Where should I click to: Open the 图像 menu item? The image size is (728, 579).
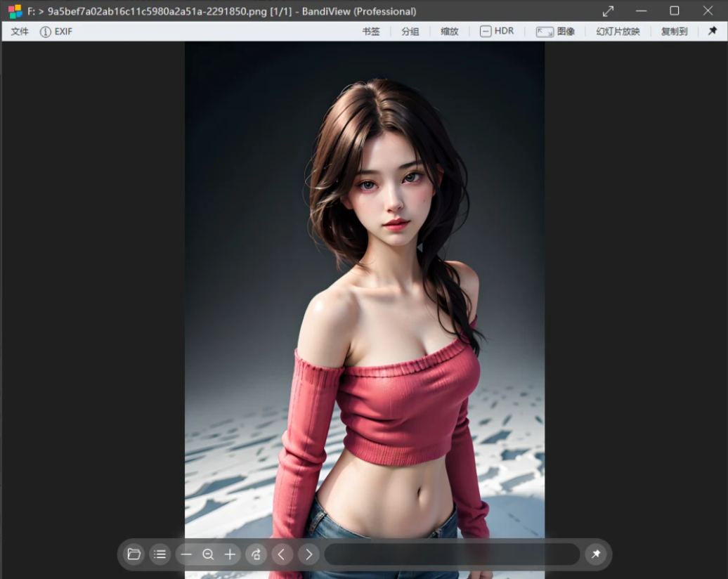(x=566, y=31)
